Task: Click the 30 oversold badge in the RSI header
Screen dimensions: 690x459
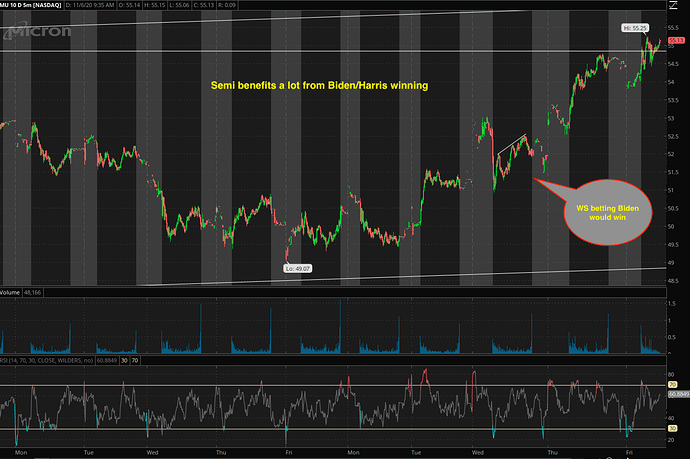Action: coord(125,361)
